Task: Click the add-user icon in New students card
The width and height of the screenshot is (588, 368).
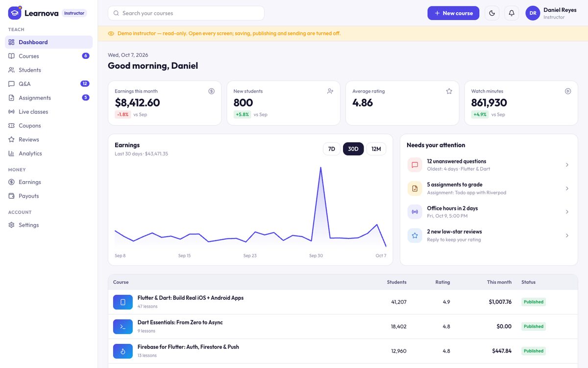Action: (330, 91)
